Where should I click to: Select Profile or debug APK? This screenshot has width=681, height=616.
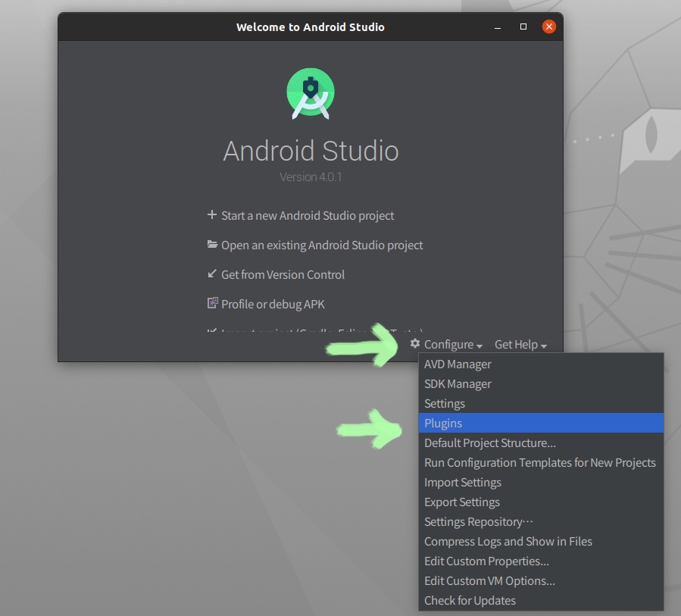[x=273, y=304]
